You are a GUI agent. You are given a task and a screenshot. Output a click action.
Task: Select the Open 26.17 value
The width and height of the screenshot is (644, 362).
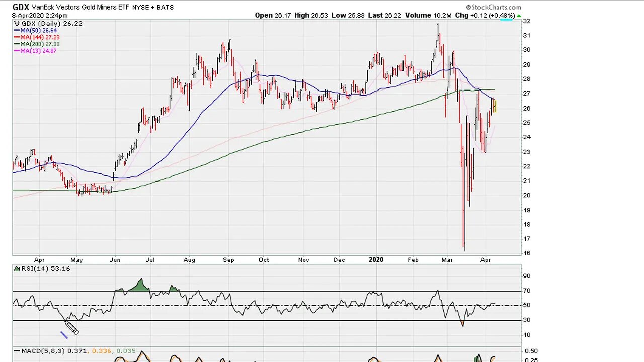272,15
